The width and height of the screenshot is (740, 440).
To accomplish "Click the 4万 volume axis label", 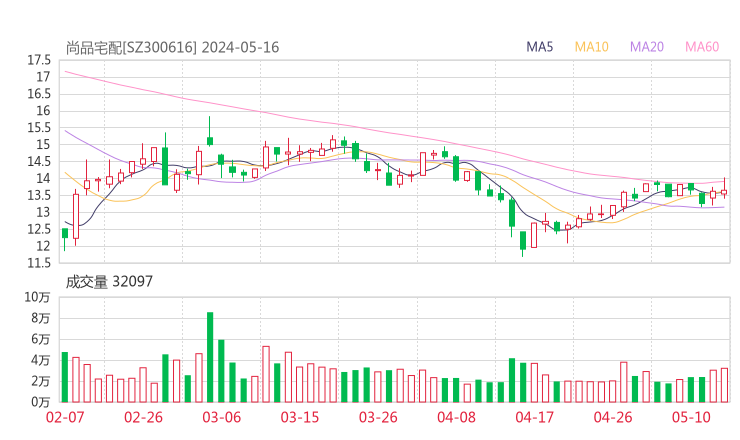I will pos(41,360).
